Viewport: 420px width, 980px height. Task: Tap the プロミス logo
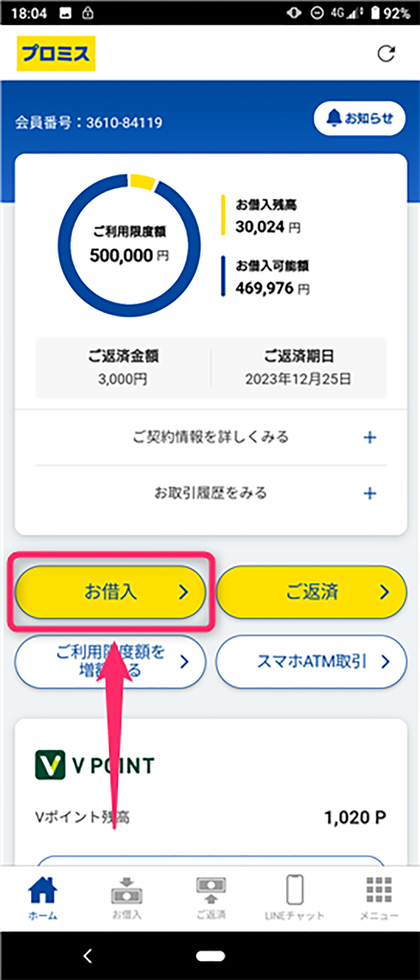coord(56,54)
